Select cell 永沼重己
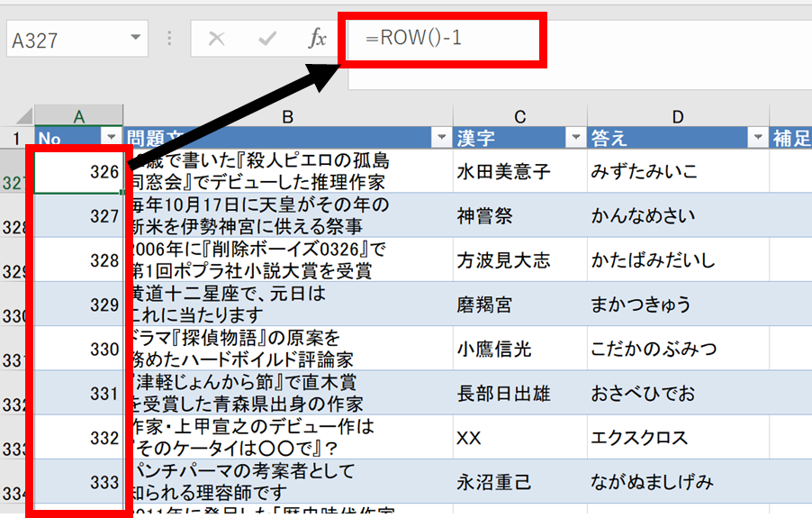 (520, 481)
